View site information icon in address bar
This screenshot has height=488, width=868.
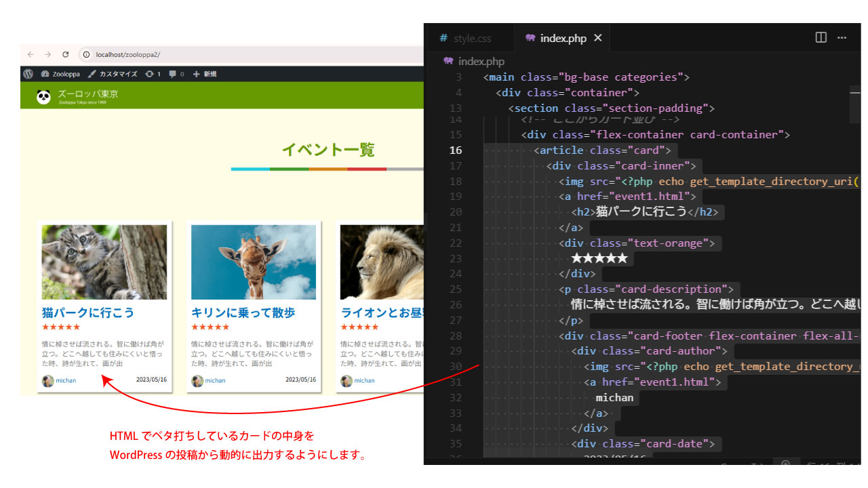[86, 54]
